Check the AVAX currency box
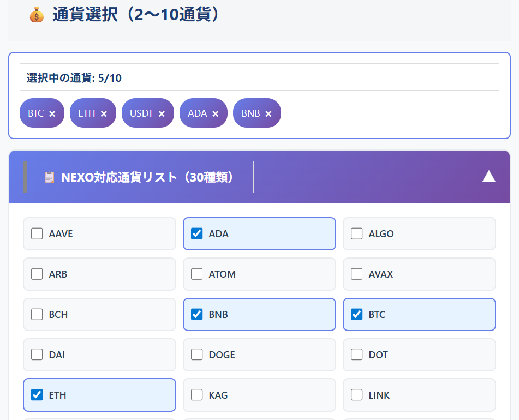The image size is (519, 420). (x=357, y=274)
